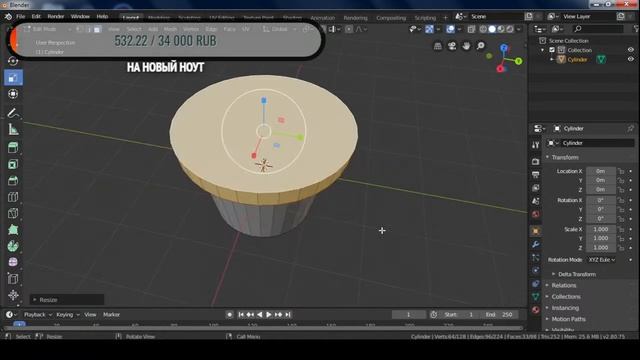This screenshot has width=640, height=360.
Task: Toggle visibility eye of Collection
Action: (631, 50)
